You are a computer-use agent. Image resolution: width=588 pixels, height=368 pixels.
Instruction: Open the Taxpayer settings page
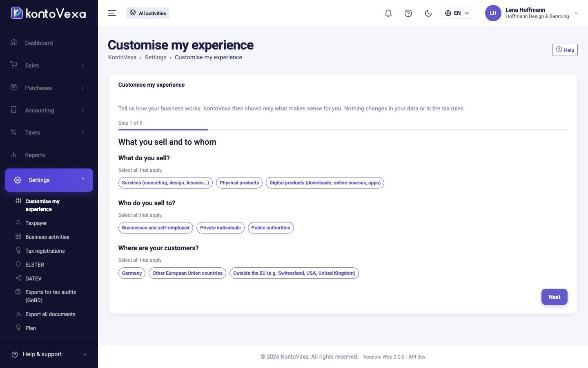[36, 223]
